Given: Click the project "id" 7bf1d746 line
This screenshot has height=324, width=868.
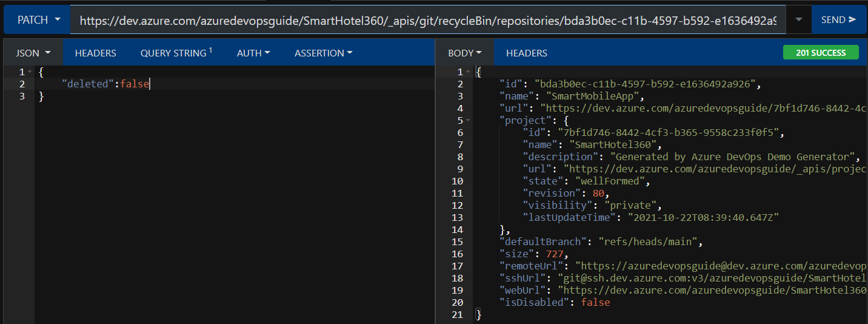Looking at the screenshot, I should 654,132.
